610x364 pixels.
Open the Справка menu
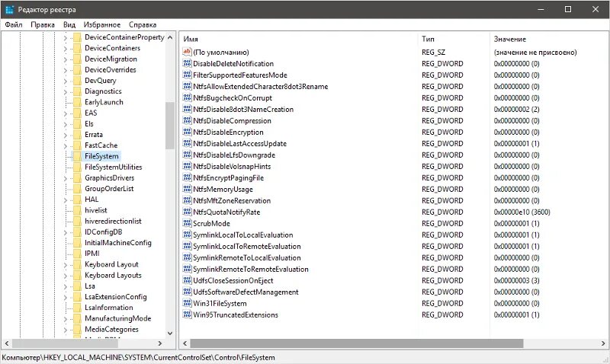coord(143,24)
